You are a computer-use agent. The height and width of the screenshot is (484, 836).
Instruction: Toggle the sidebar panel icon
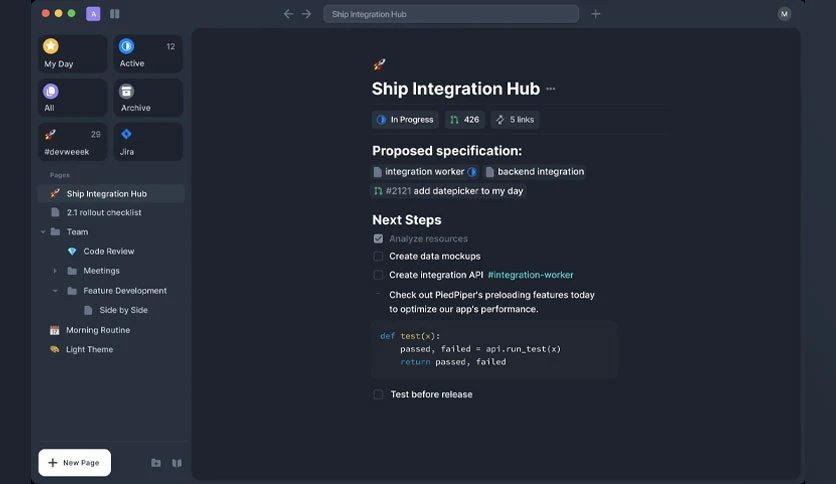[x=115, y=14]
